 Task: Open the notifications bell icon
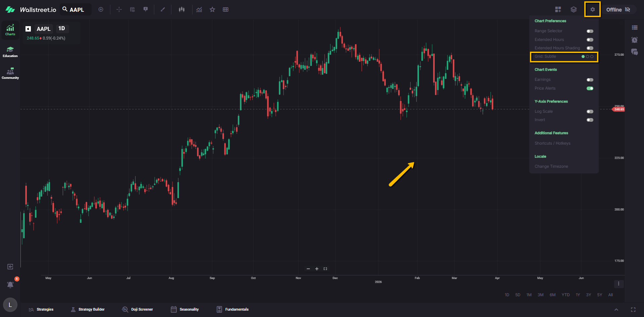10,285
